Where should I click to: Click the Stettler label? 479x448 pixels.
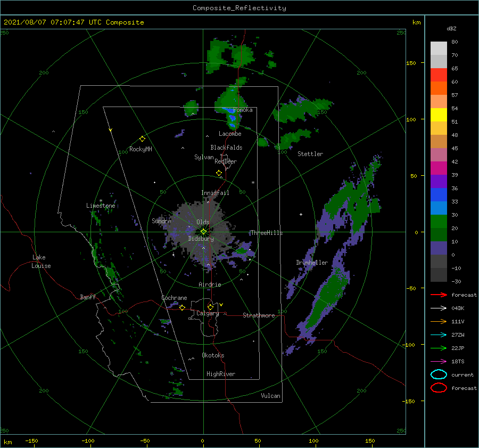310,154
